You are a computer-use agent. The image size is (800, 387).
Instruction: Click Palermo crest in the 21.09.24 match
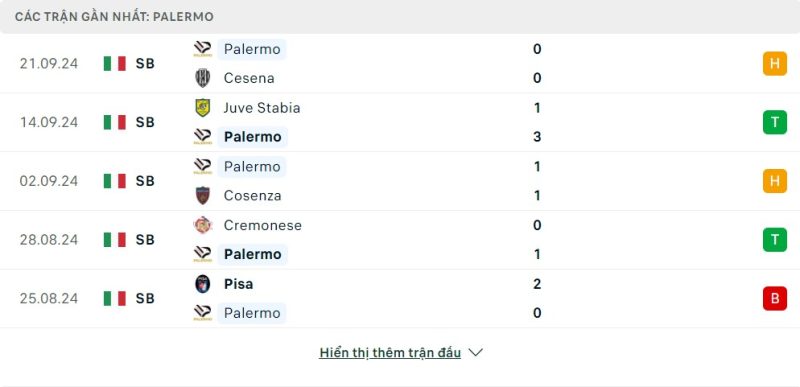pos(203,49)
